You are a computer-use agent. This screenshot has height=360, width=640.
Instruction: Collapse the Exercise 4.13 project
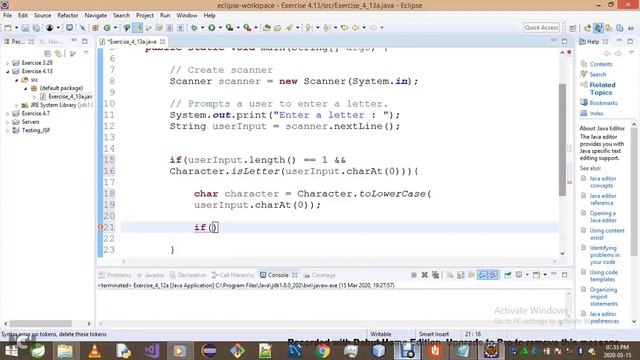coord(7,71)
